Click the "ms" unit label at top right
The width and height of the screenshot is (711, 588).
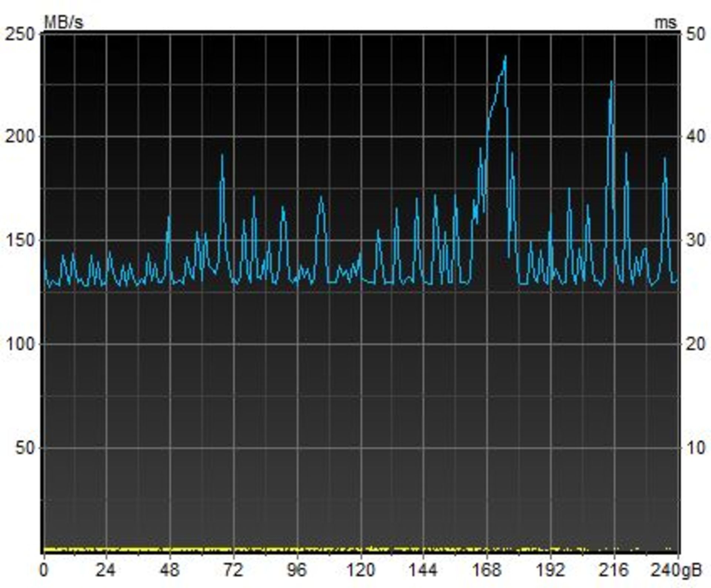click(665, 23)
